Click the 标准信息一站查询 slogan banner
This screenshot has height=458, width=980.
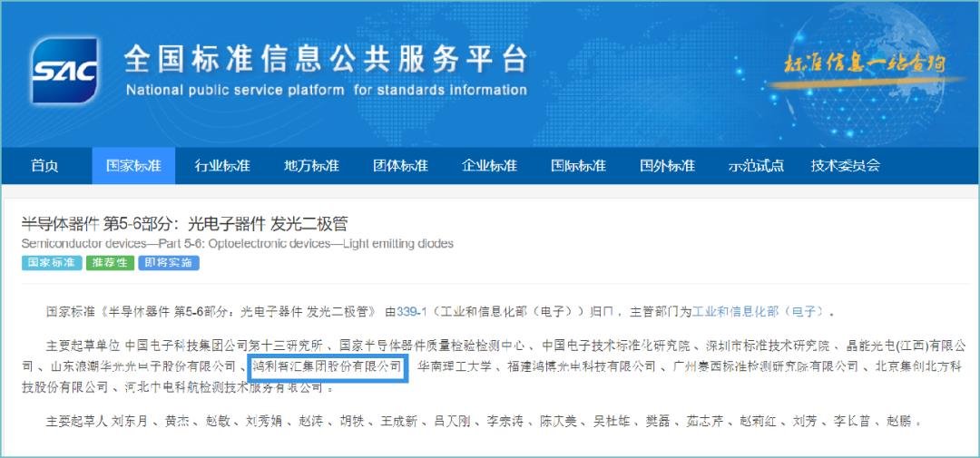click(863, 64)
